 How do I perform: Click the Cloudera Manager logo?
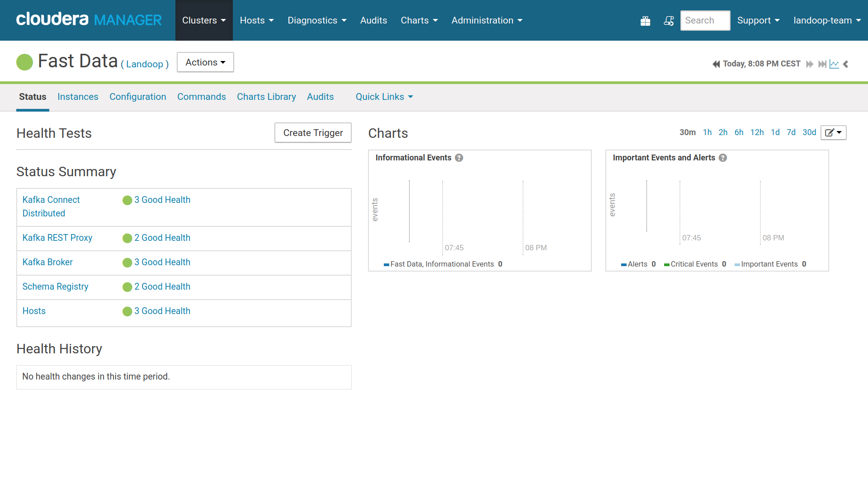89,20
